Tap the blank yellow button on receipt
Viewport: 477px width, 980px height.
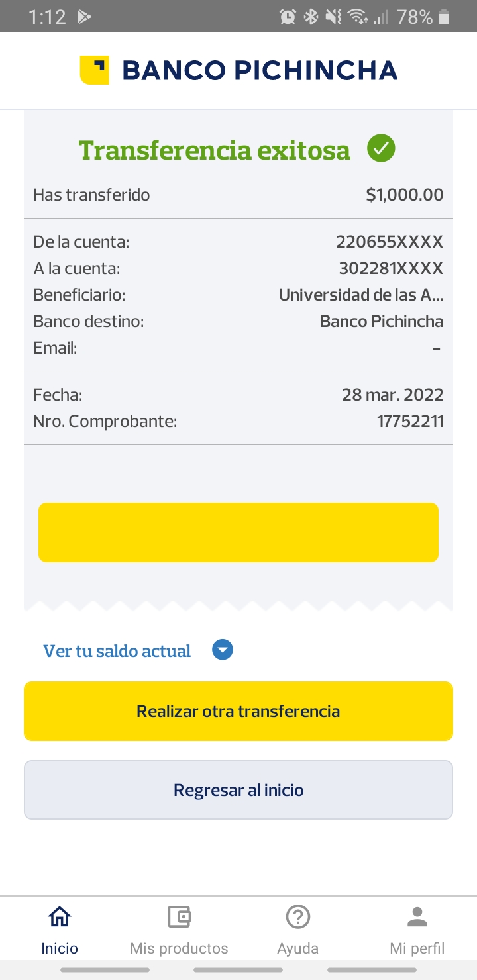click(238, 532)
